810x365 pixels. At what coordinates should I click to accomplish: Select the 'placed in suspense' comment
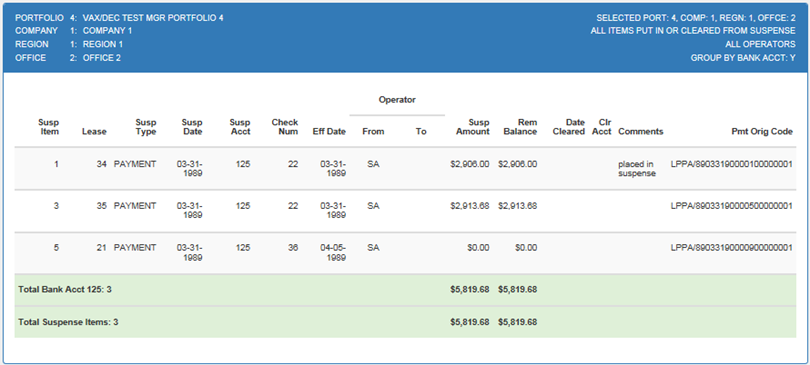637,169
